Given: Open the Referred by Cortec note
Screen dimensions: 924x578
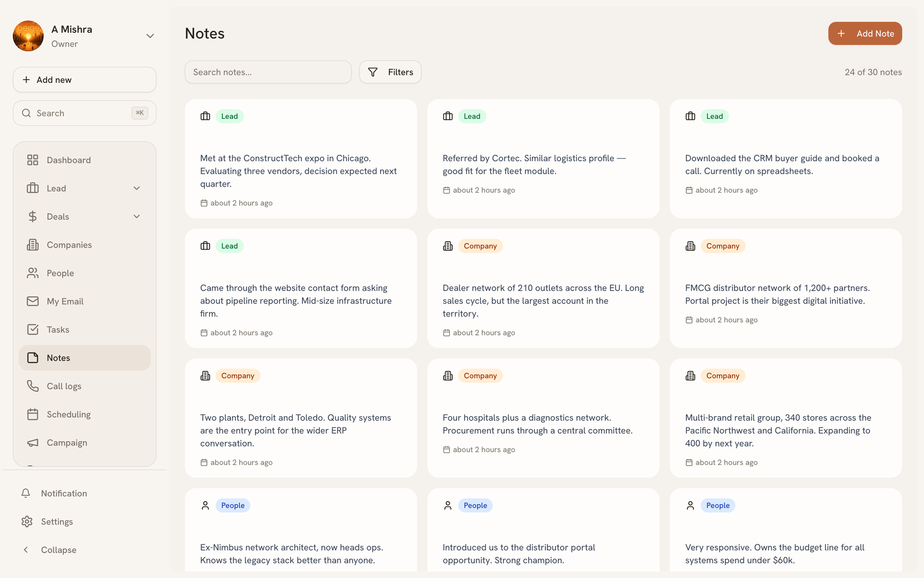Looking at the screenshot, I should (x=543, y=159).
